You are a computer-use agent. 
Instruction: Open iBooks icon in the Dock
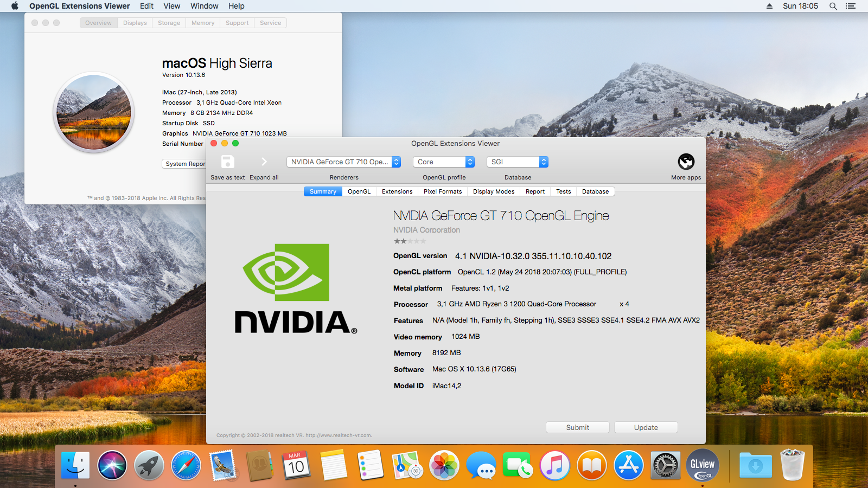point(592,465)
